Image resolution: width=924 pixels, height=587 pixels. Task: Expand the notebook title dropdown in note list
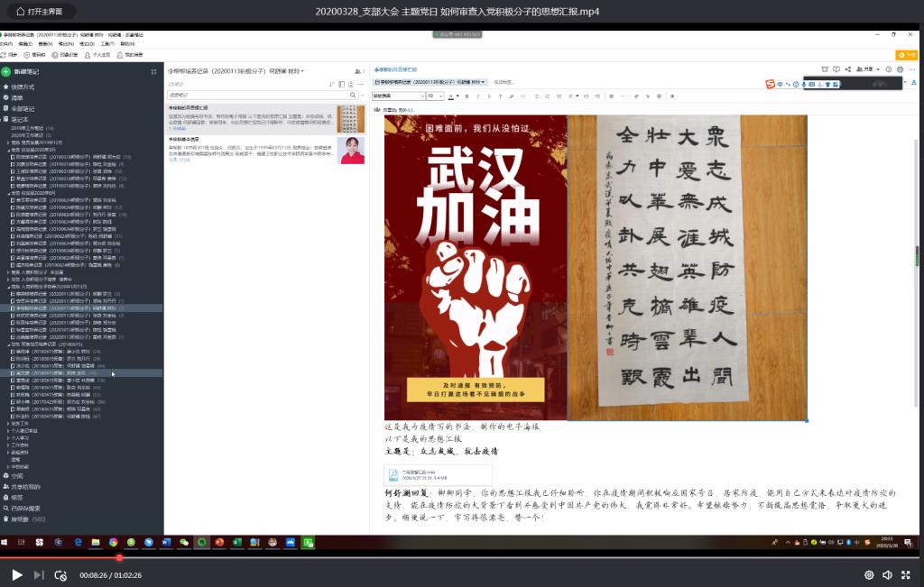pyautogui.click(x=302, y=70)
